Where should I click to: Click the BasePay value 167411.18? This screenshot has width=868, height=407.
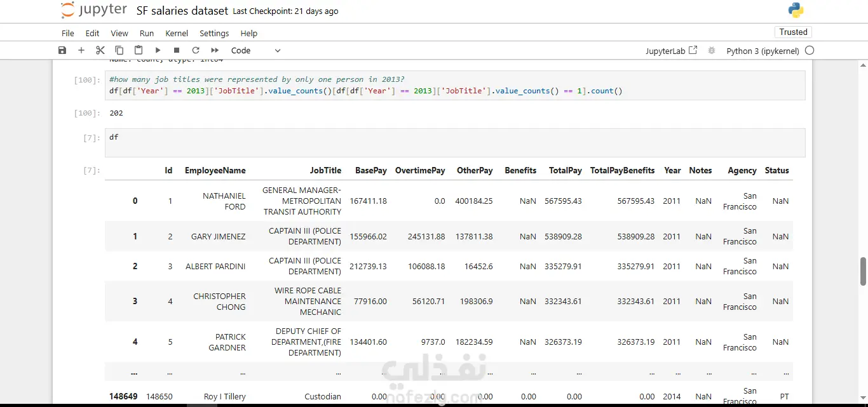(368, 201)
